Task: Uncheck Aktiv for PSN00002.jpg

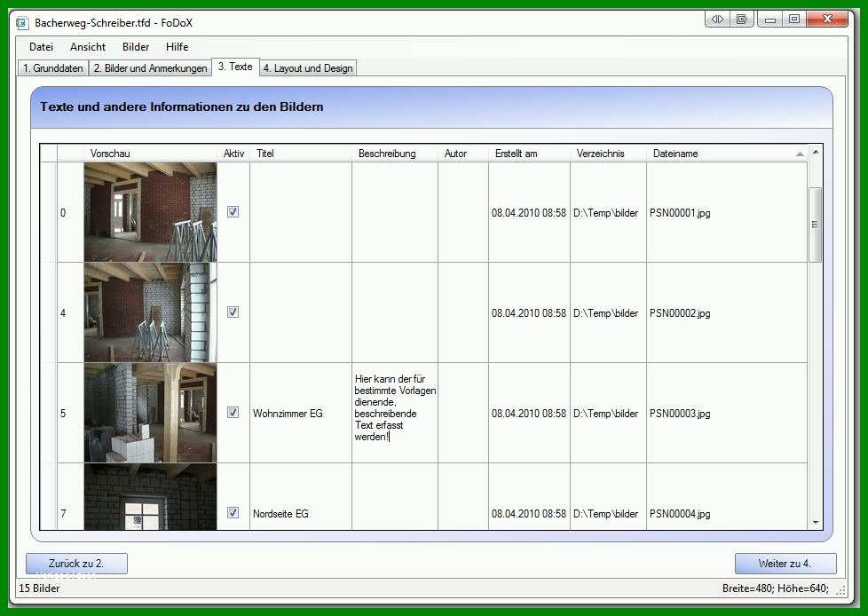Action: (x=233, y=312)
